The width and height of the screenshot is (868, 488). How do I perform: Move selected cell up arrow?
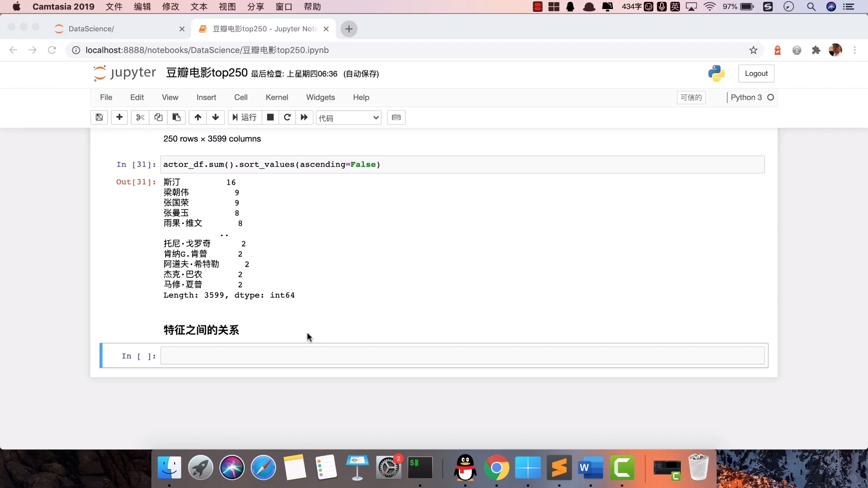coord(198,117)
